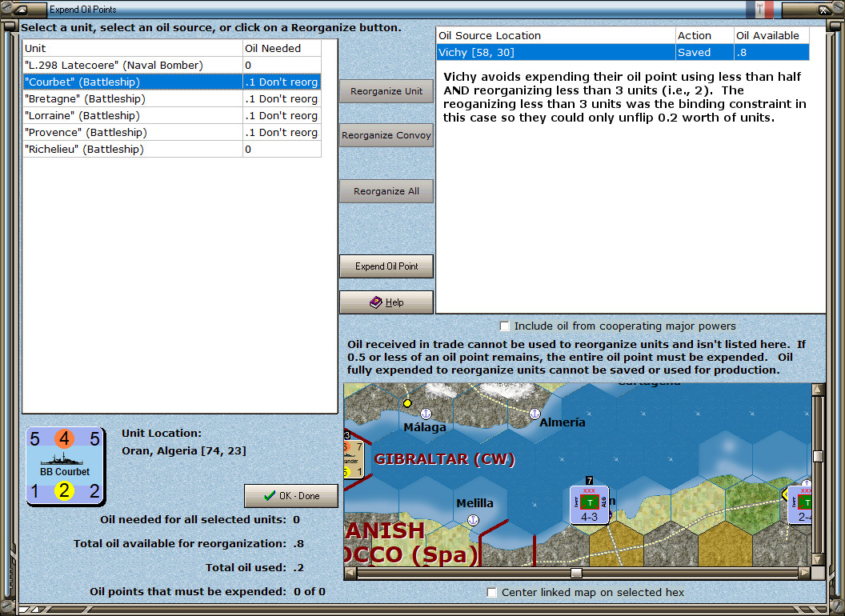
Task: Click the Almería port anchor icon
Action: [535, 414]
